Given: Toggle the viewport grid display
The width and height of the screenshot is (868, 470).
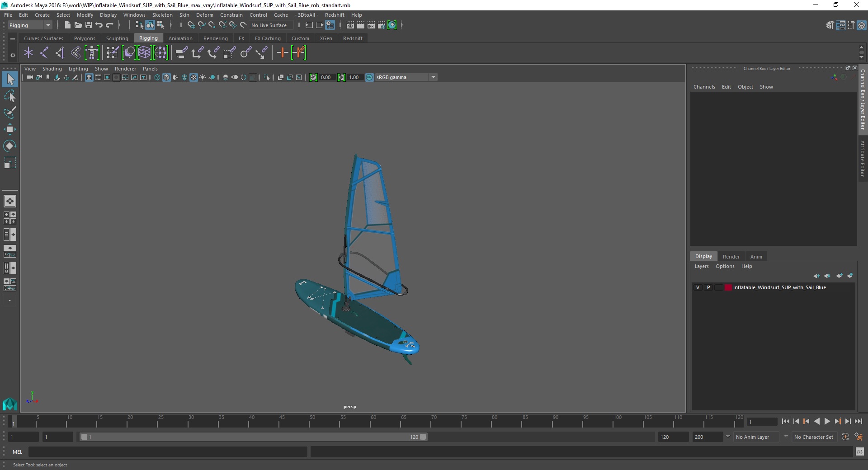Looking at the screenshot, I should [89, 77].
